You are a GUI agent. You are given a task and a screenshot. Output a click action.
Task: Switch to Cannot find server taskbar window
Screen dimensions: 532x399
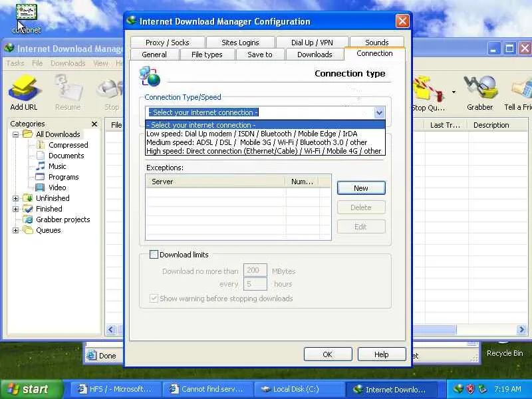(207, 389)
